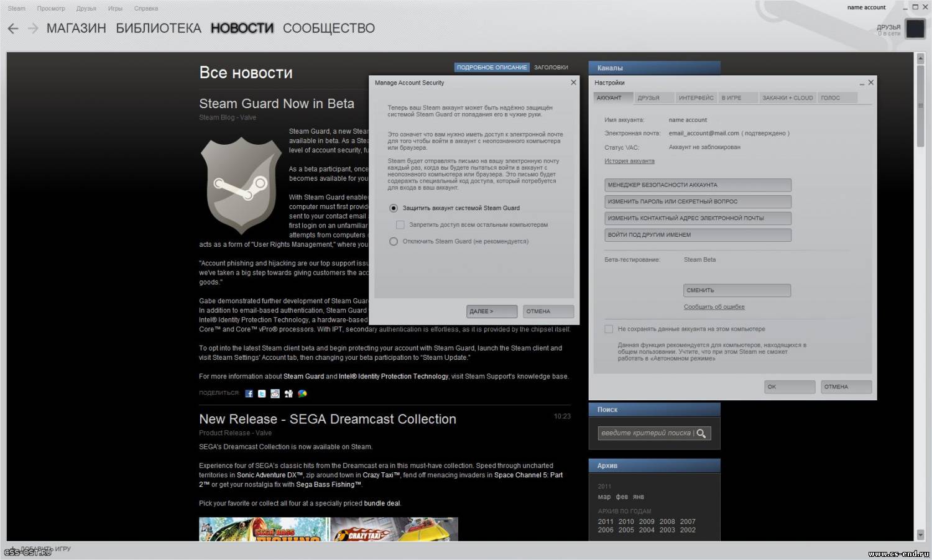Open archive year 2010
Image resolution: width=932 pixels, height=560 pixels.
[626, 521]
